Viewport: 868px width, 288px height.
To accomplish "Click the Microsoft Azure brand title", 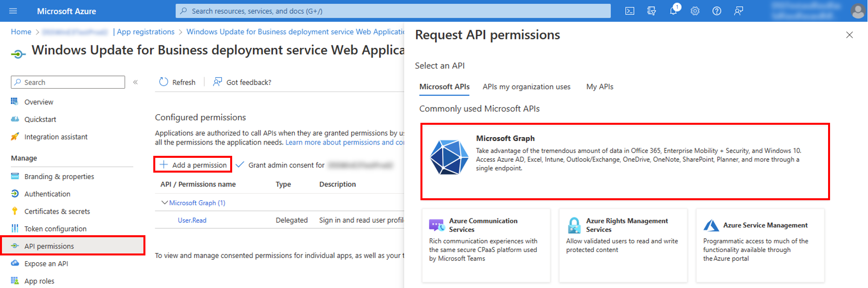I will pos(67,11).
